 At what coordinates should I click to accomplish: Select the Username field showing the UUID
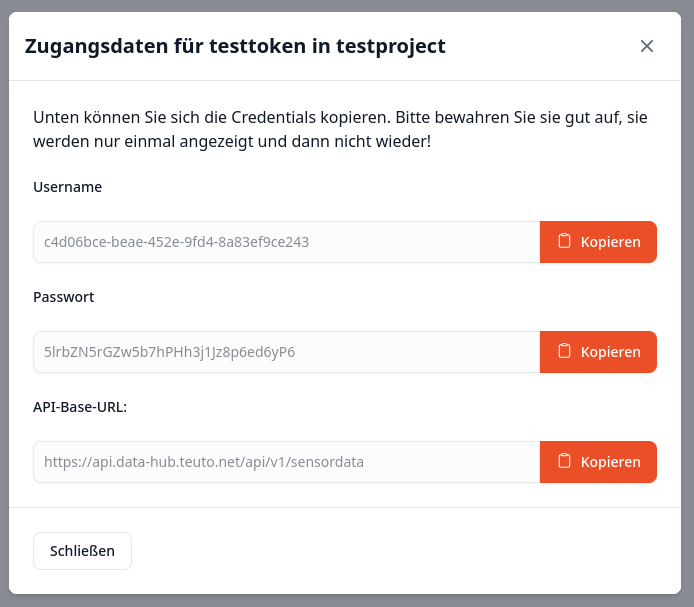click(286, 242)
